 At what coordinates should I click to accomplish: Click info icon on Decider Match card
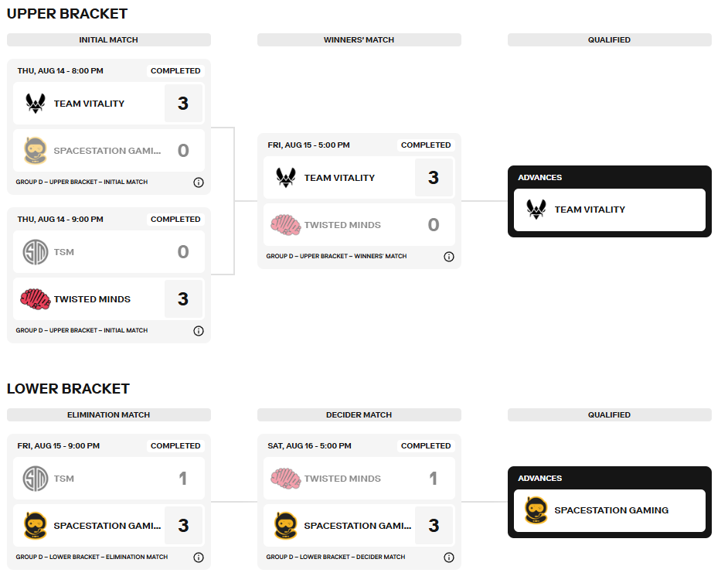tap(449, 557)
